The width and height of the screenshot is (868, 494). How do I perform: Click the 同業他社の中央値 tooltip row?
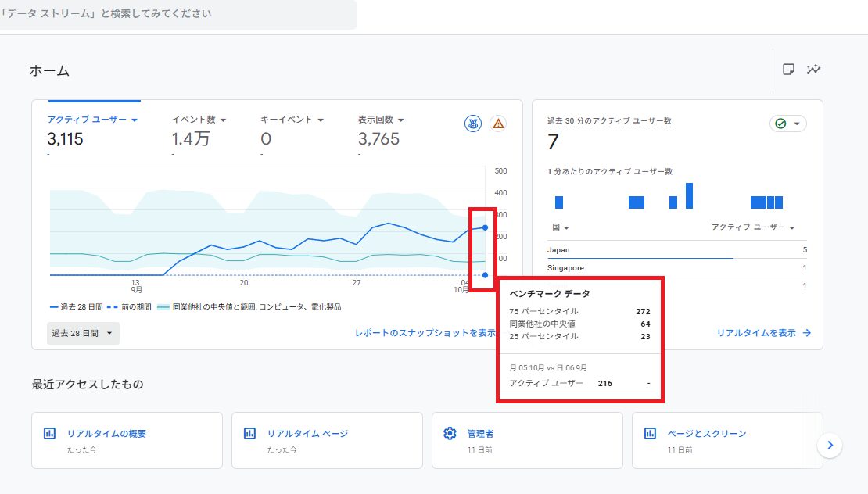[579, 324]
